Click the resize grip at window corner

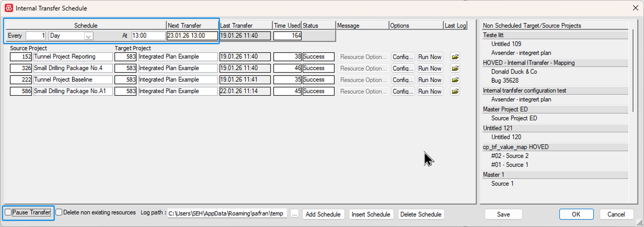(639, 223)
